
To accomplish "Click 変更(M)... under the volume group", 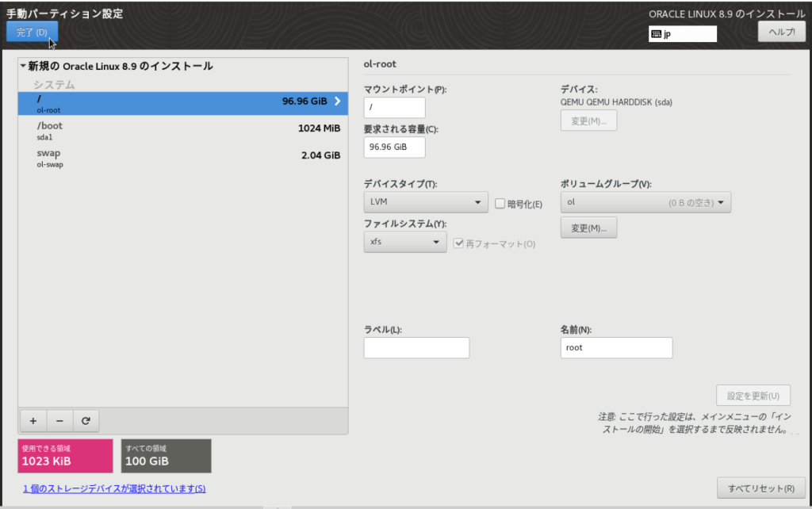I will tap(588, 228).
